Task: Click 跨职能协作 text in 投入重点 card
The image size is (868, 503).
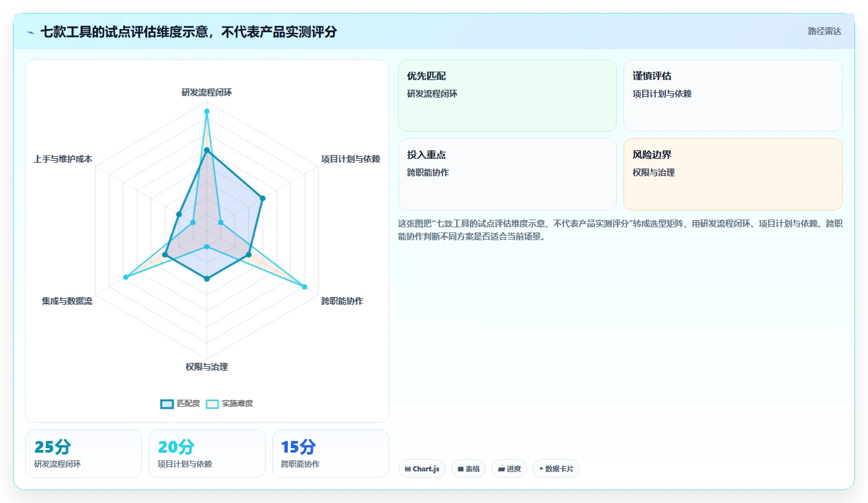Action: click(x=428, y=172)
